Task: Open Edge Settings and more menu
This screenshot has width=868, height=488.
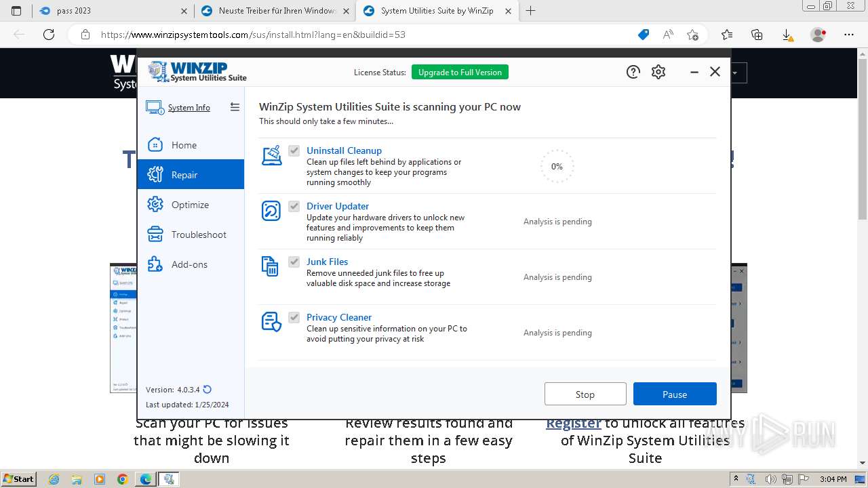Action: [849, 35]
